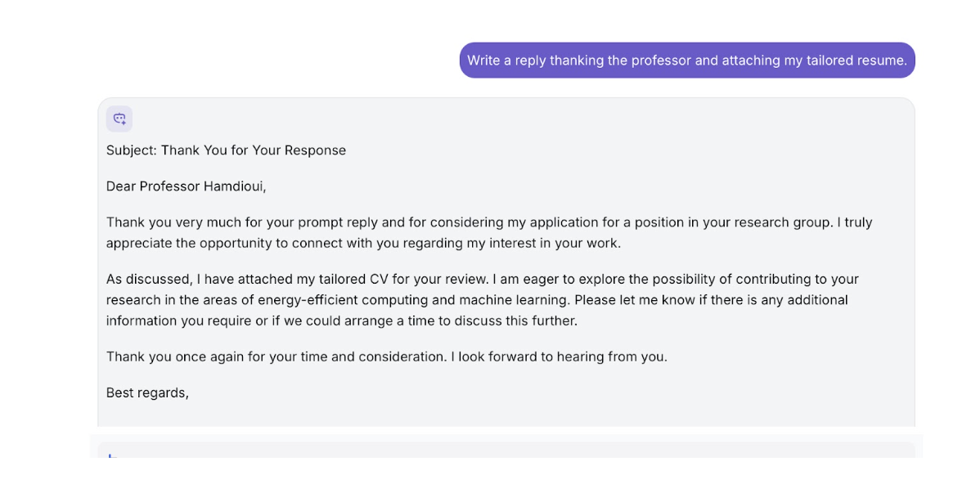Click the sentence "I look forward to hearing from you."
Screen dimensions: 980x484
coord(563,357)
